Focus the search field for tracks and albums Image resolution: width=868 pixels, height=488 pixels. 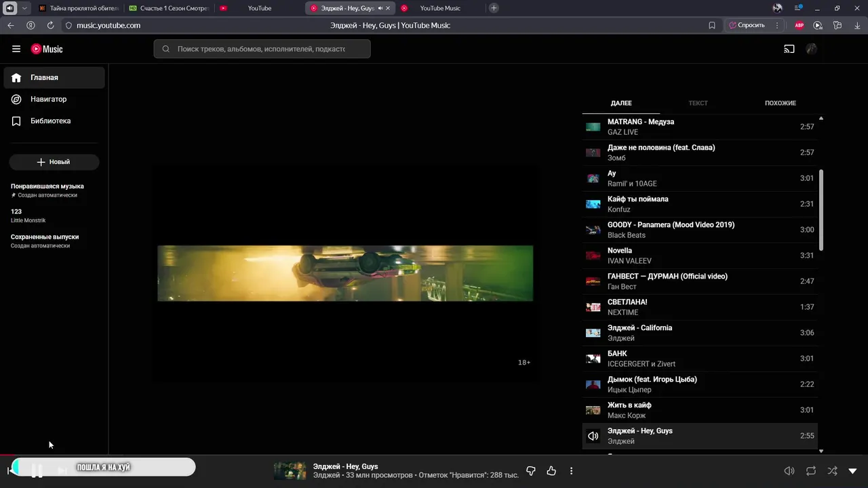pos(262,49)
